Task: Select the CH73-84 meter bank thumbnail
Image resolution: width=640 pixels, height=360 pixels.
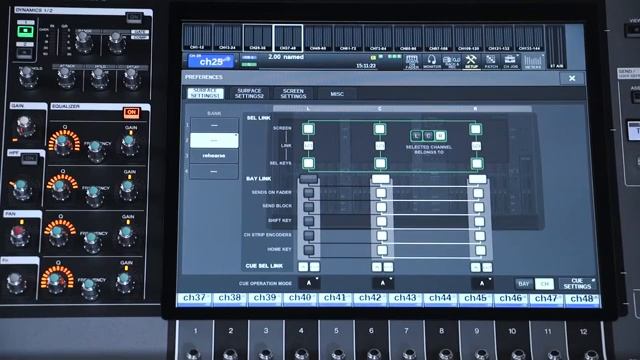Action: 378,38
